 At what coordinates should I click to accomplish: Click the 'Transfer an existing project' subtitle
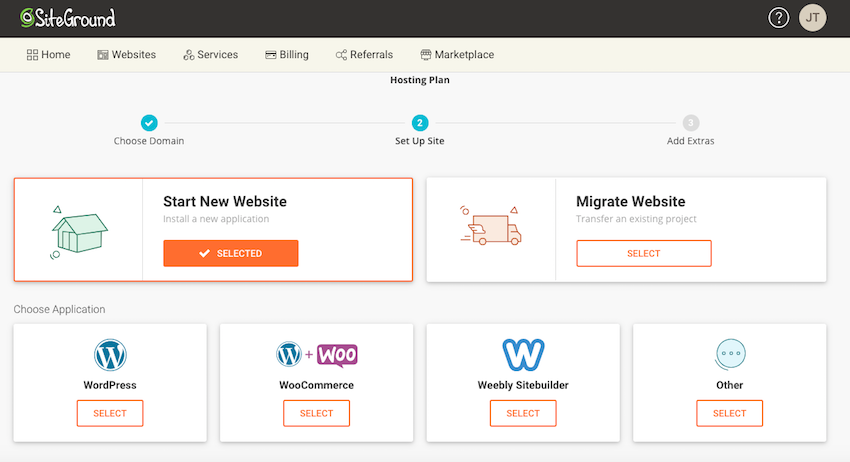pyautogui.click(x=636, y=219)
